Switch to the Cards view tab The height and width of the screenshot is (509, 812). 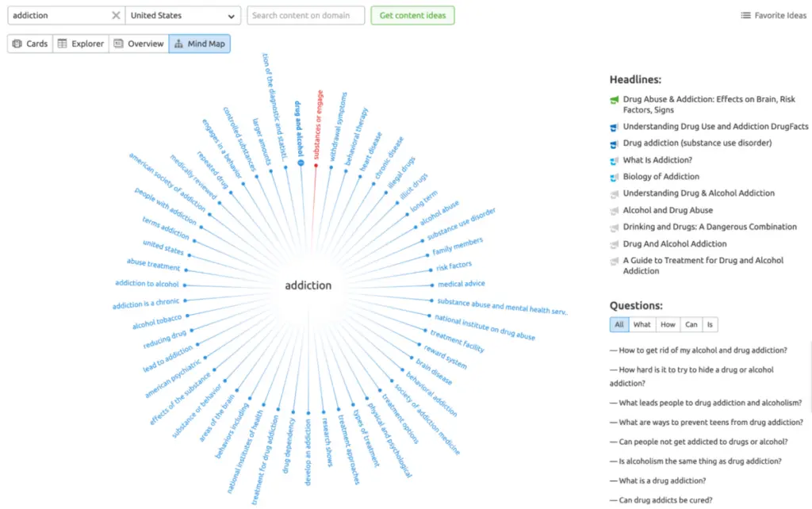tap(30, 44)
